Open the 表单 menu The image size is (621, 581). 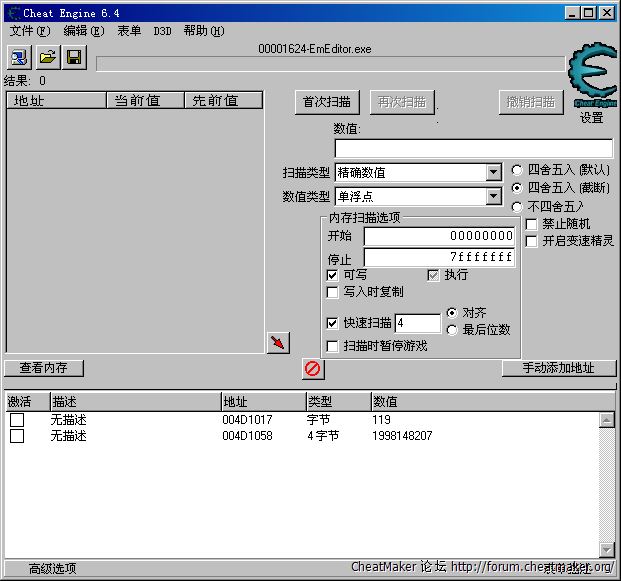[129, 31]
